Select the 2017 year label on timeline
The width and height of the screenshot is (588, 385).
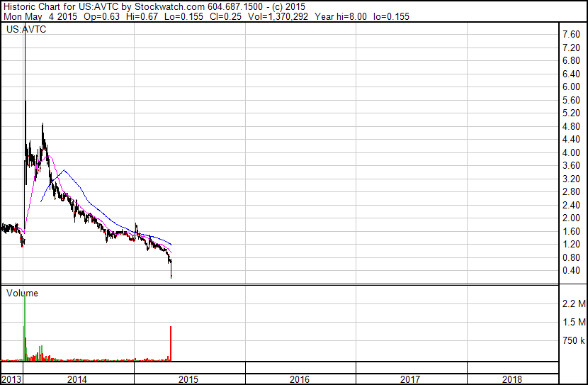coord(410,379)
